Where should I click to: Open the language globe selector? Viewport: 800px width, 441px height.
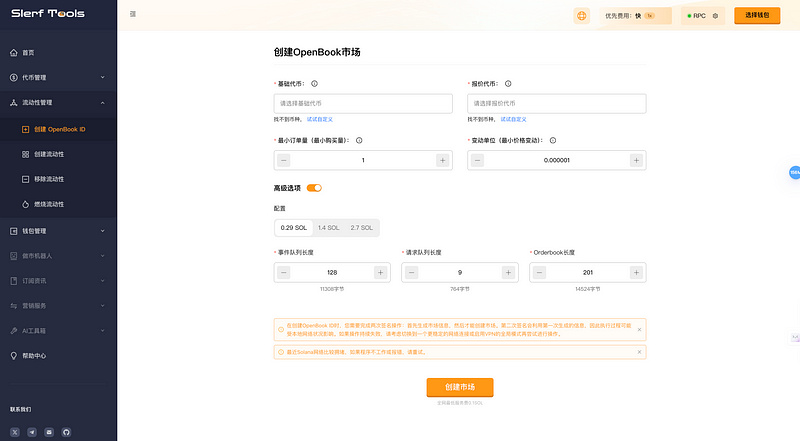tap(582, 16)
